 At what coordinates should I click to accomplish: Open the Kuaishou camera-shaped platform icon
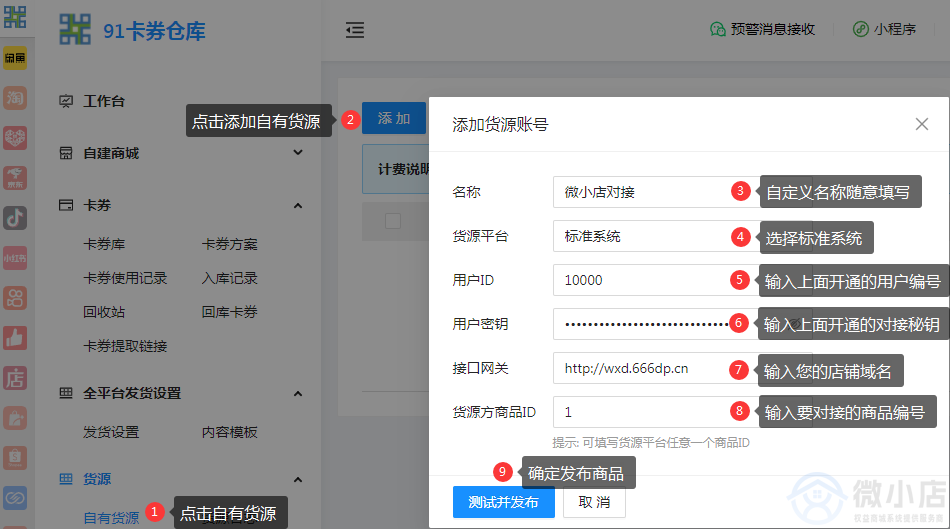15,298
